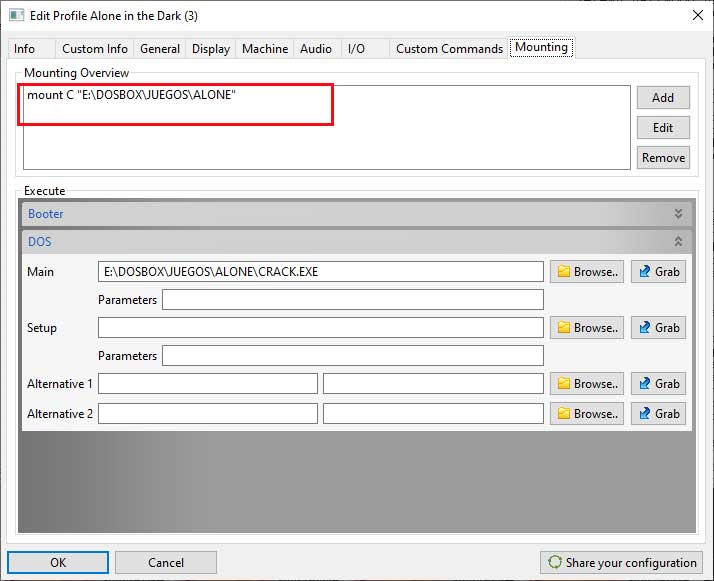Click the dialog title bar app icon
The height and width of the screenshot is (581, 714).
click(17, 15)
